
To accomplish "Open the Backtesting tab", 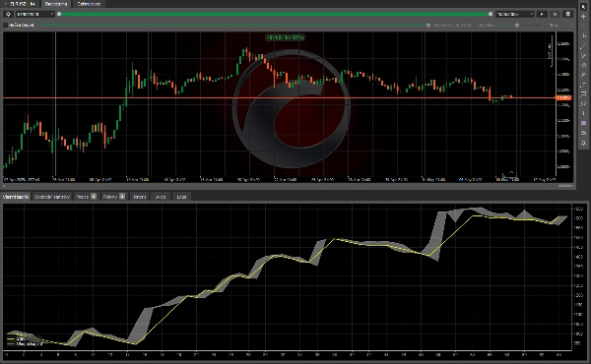I will 56,4.
